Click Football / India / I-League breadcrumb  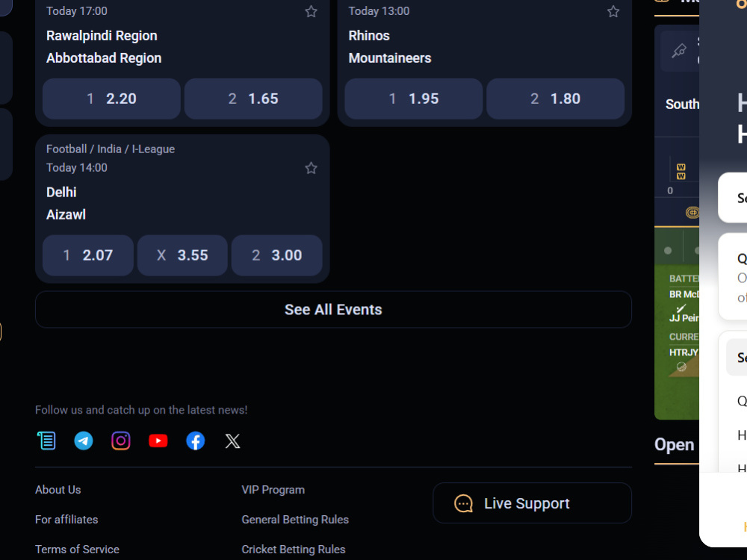pos(111,149)
